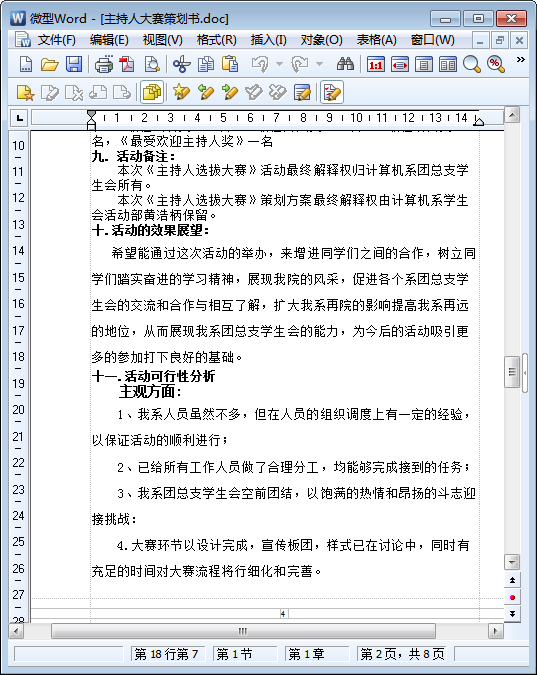Toggle track changes (page with red marks, pencil)
Viewport: 537px width, 675px height.
pos(332,92)
